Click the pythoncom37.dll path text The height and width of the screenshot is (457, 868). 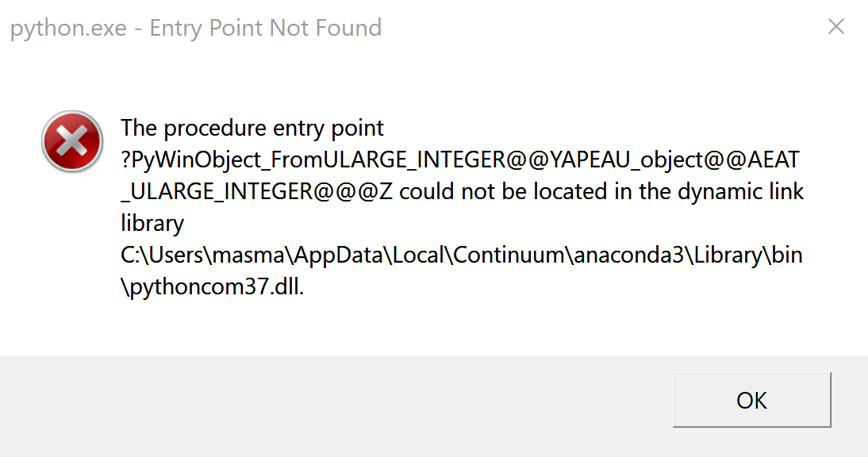point(211,286)
